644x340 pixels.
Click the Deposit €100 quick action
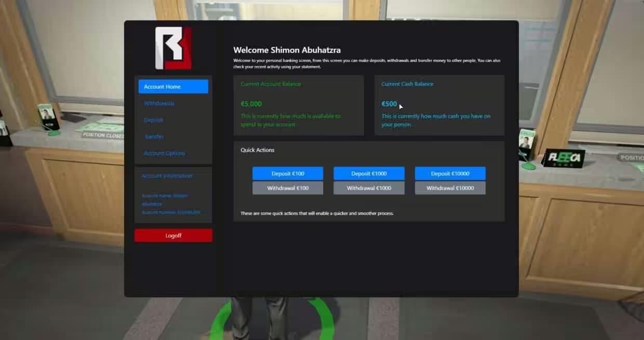click(x=288, y=173)
